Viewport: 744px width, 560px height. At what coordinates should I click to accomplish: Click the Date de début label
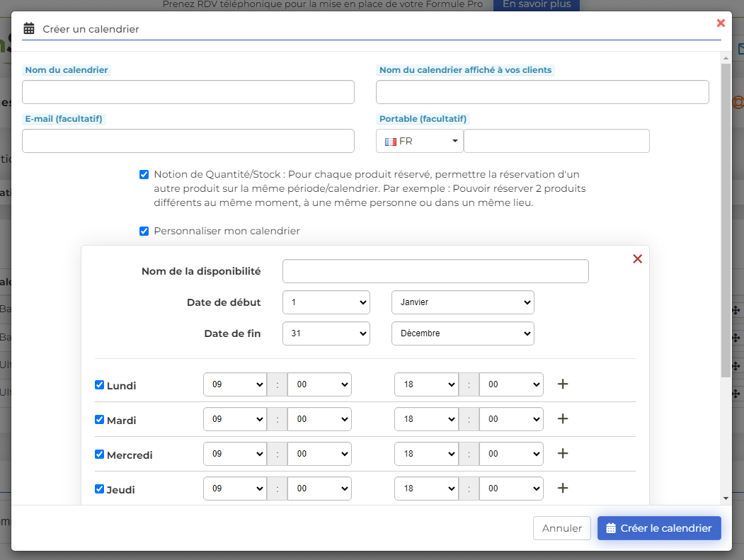[224, 302]
